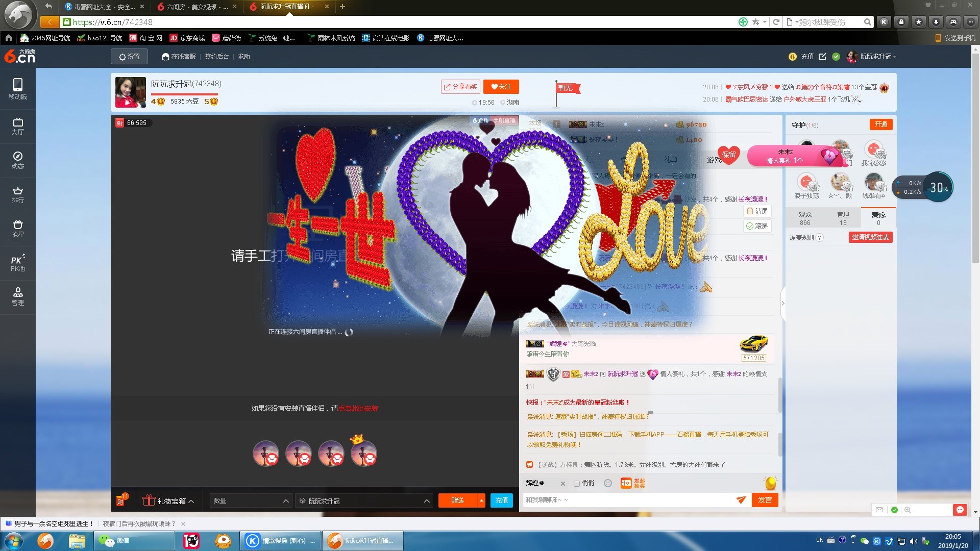Open the browser game controller icon

(x=953, y=22)
